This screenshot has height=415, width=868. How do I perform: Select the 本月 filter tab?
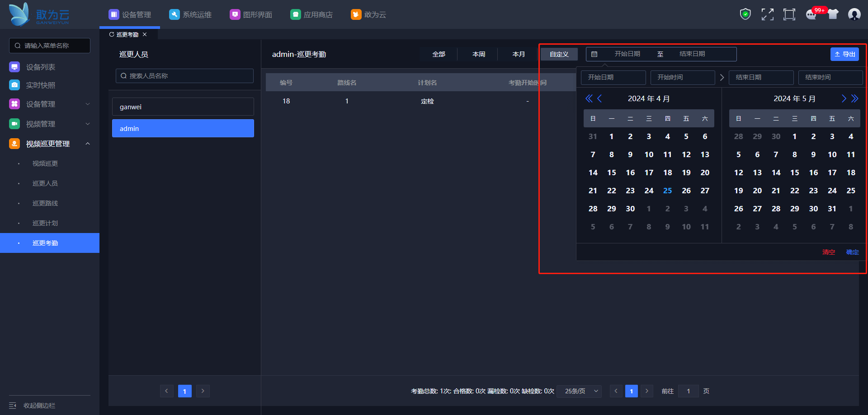[519, 54]
